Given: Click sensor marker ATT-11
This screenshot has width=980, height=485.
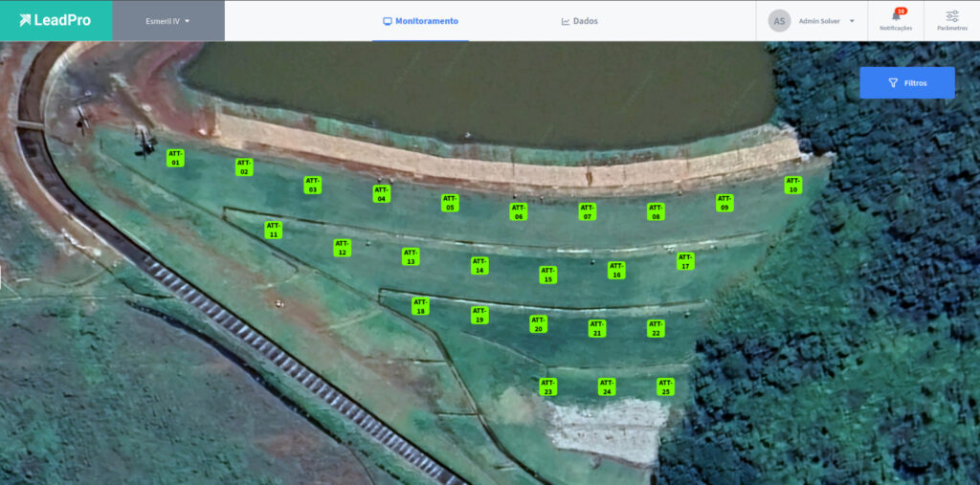Looking at the screenshot, I should (274, 230).
